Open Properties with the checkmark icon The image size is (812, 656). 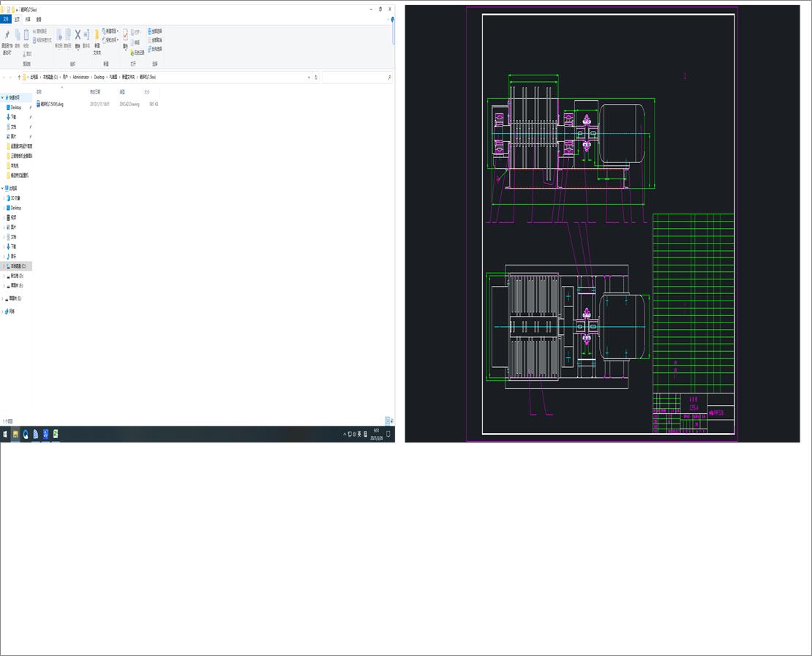[x=125, y=35]
